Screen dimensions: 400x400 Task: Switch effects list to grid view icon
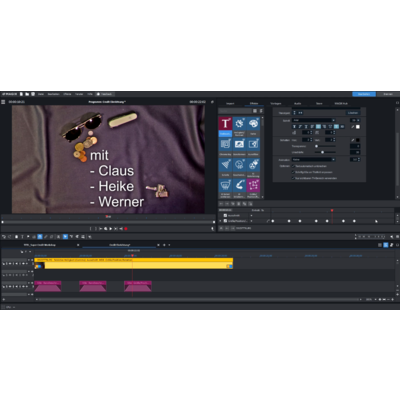(255, 111)
